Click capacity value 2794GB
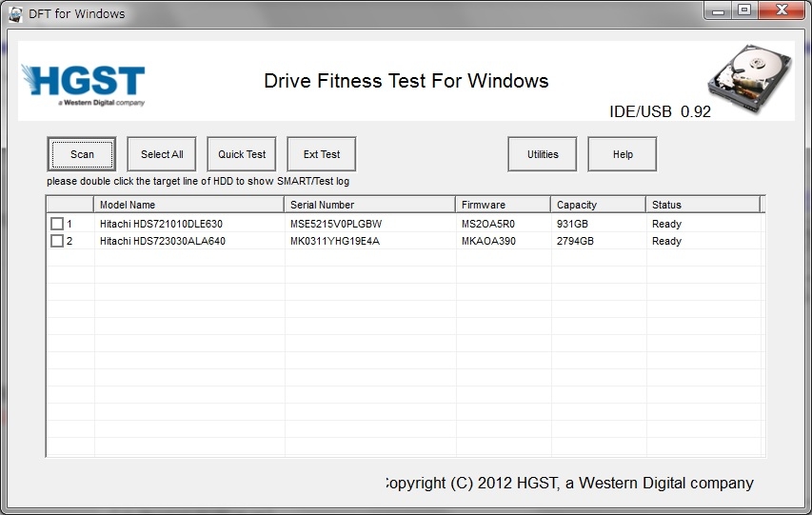Image resolution: width=812 pixels, height=515 pixels. (x=575, y=241)
